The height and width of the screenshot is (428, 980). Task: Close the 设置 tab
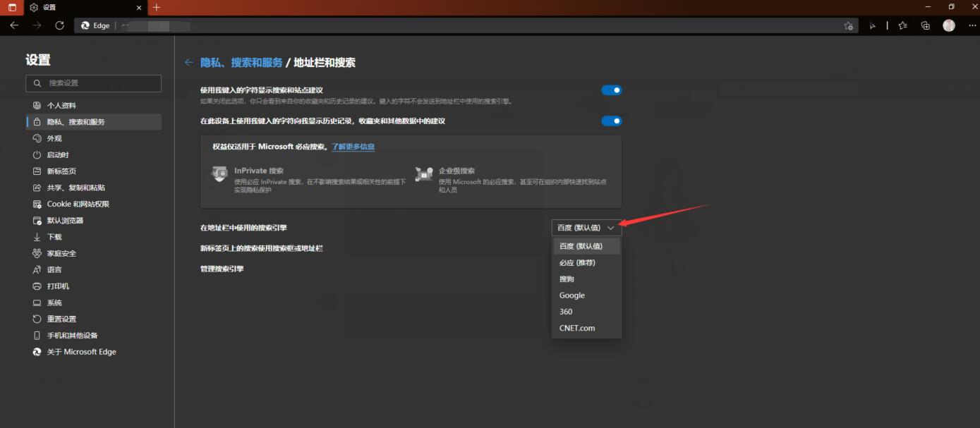(140, 7)
